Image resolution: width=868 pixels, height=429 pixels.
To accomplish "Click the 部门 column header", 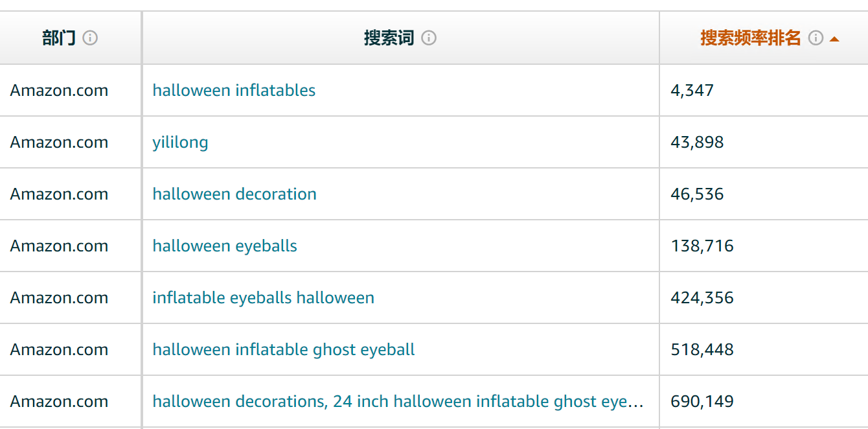I will coord(59,38).
